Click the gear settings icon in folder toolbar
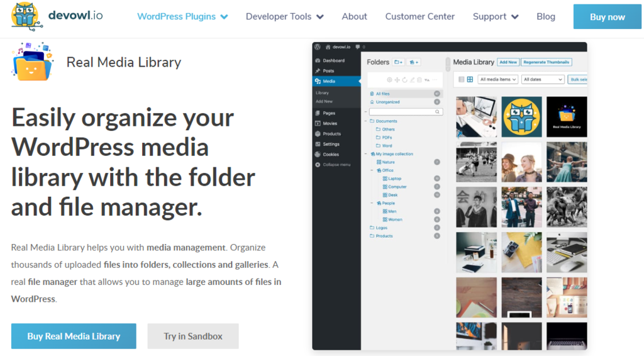644x356 pixels. pyautogui.click(x=389, y=80)
